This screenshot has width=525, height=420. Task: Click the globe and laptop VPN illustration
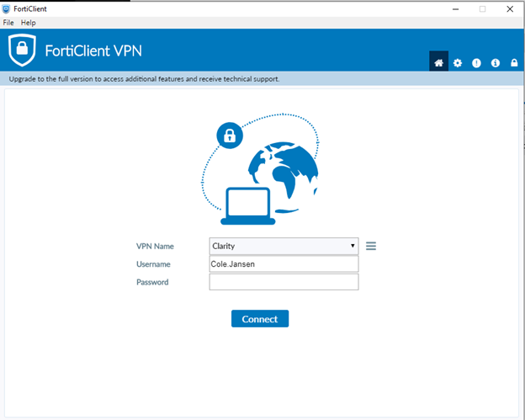(x=260, y=169)
